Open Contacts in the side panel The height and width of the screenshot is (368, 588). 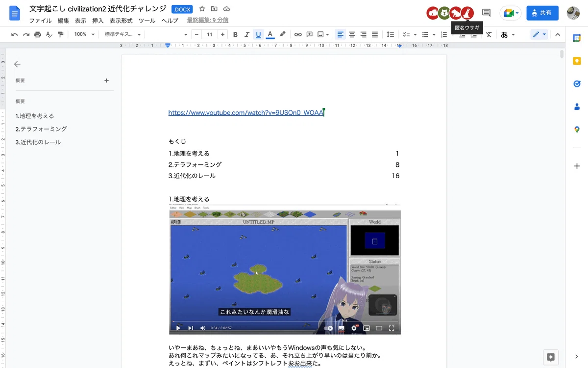(577, 106)
